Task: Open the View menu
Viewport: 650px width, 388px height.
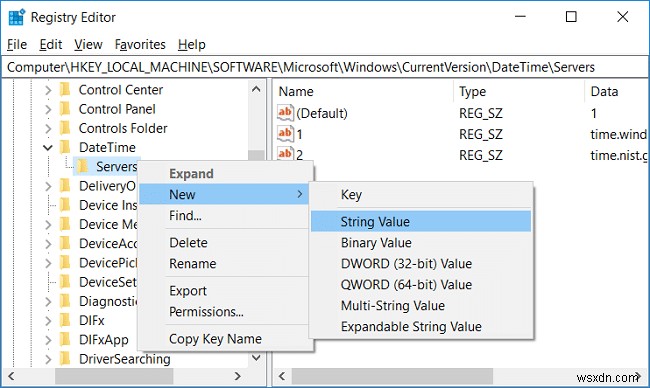Action: click(88, 44)
